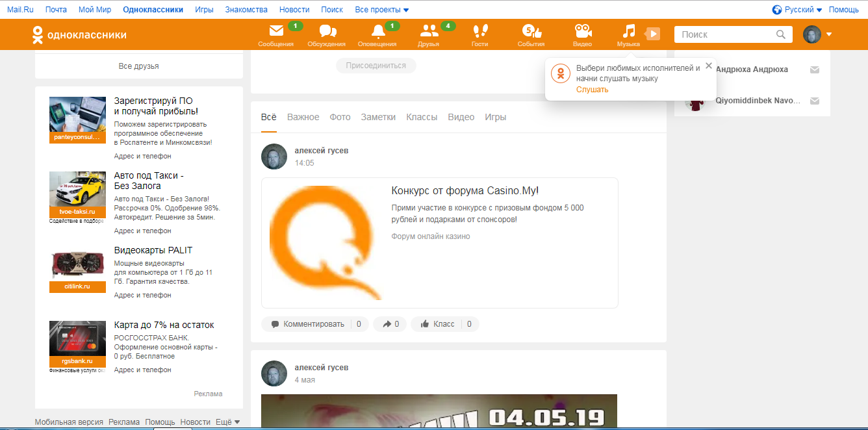
Task: Switch to the Важное feed tab
Action: 303,117
